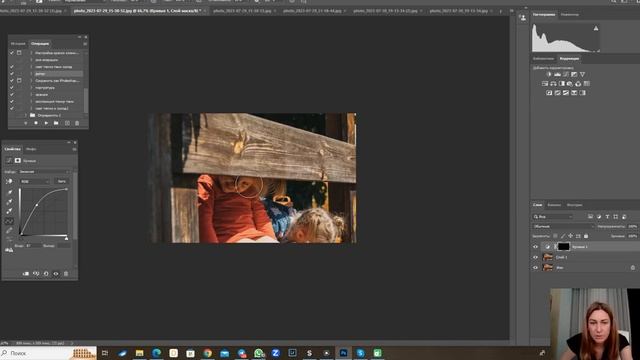
Task: Hide the Кривые 1 adjustment layer
Action: point(536,247)
